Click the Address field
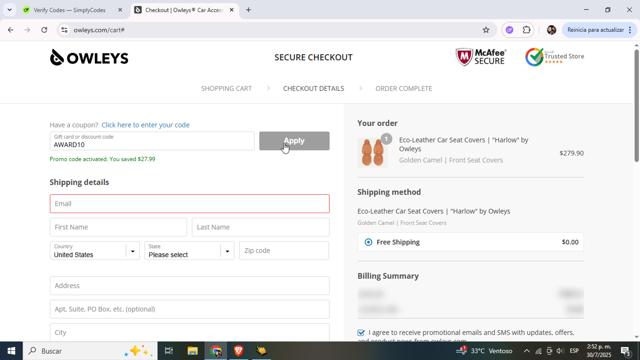 [x=189, y=286]
